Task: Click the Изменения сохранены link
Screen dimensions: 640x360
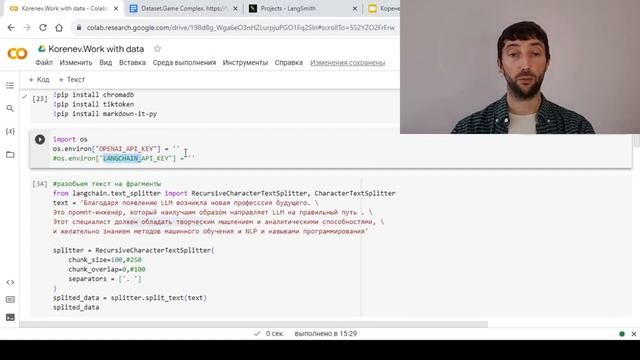Action: pos(347,62)
